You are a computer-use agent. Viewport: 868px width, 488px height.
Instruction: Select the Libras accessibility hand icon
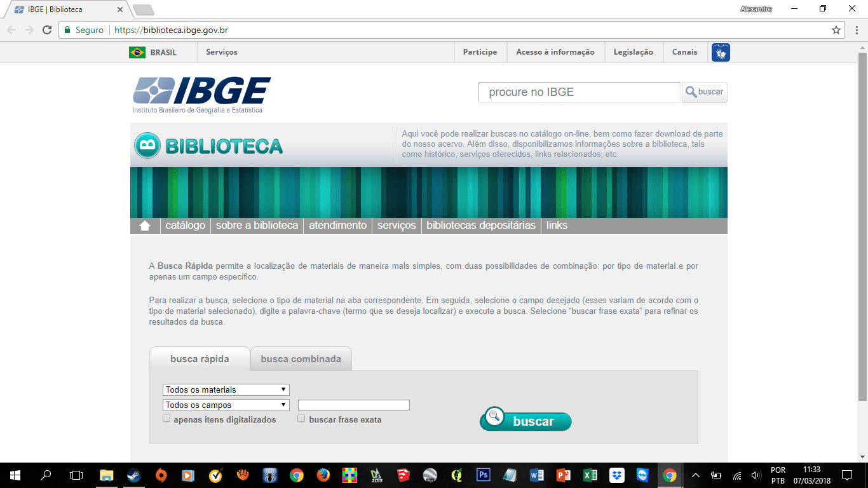(x=720, y=52)
